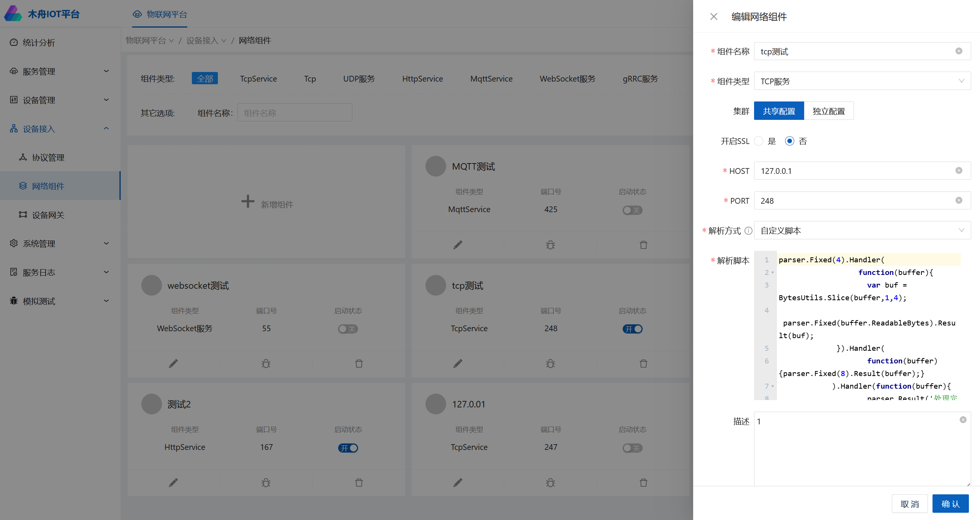This screenshot has width=980, height=520.
Task: Delete the MQTT测试 component
Action: 643,245
